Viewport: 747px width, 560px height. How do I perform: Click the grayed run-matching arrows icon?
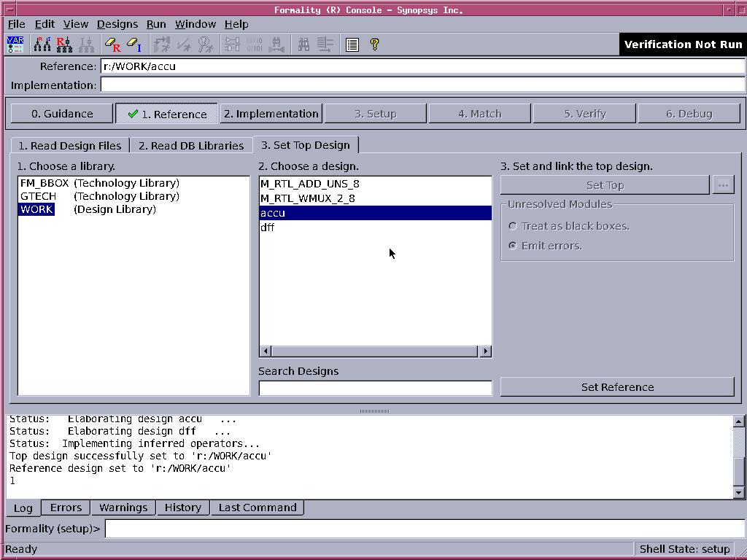click(162, 44)
